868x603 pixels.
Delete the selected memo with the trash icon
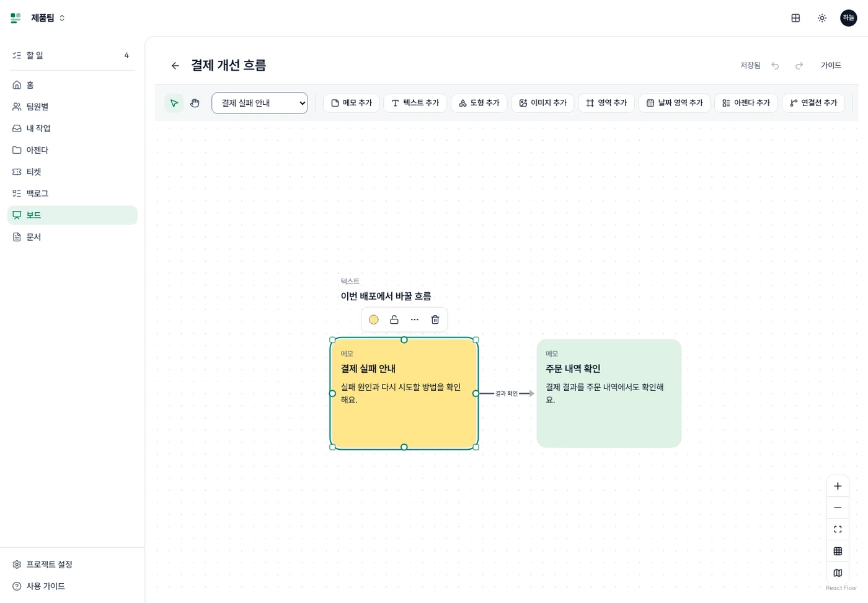[435, 319]
